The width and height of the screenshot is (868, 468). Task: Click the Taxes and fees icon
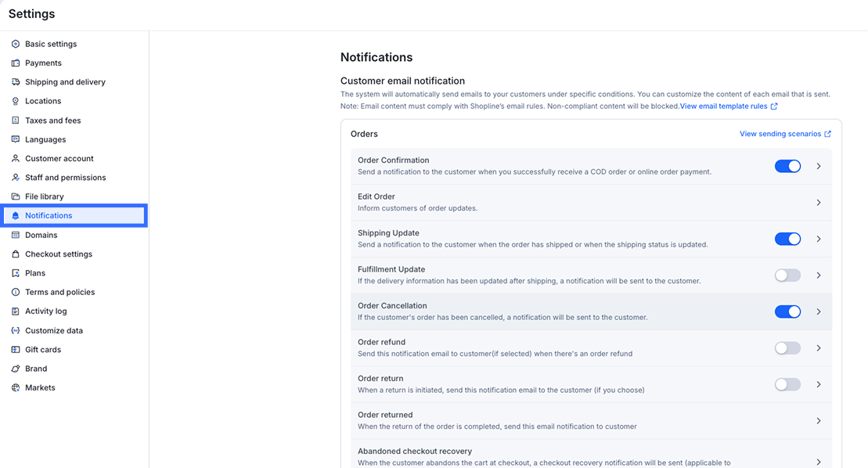coord(16,120)
